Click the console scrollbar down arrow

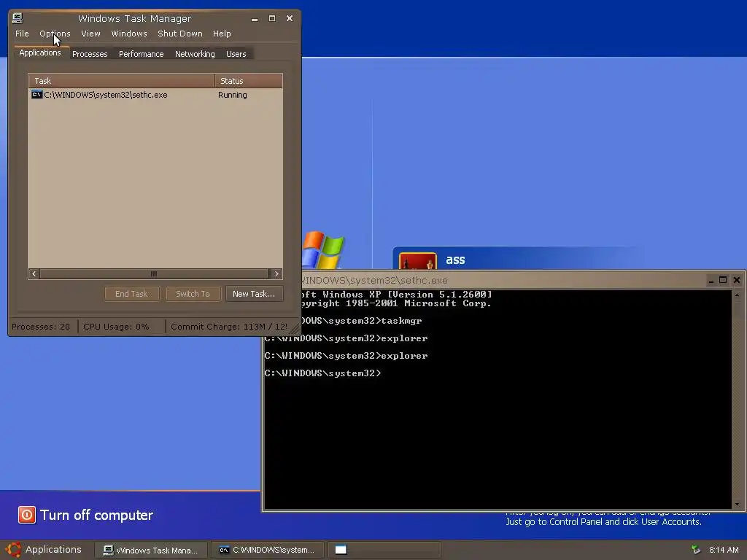(x=737, y=505)
